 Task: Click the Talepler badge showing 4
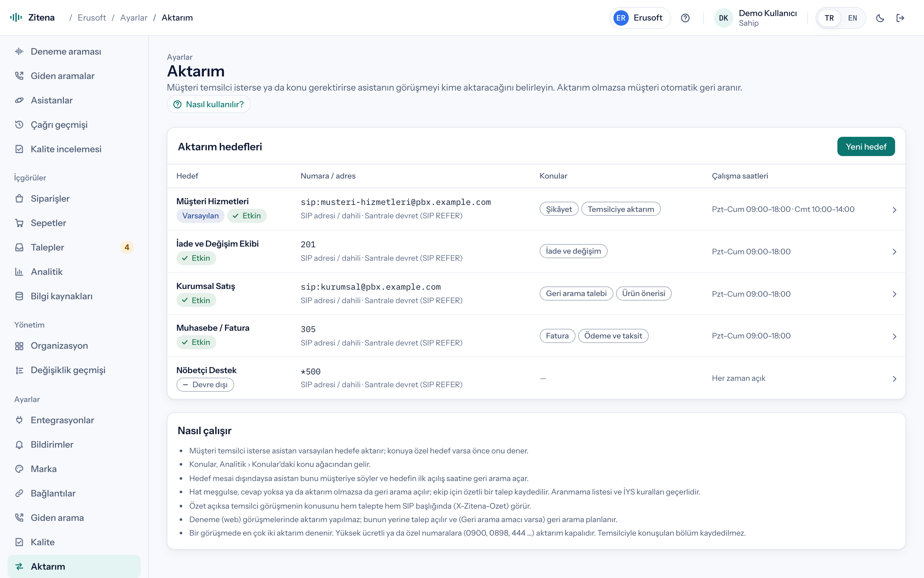click(x=127, y=247)
